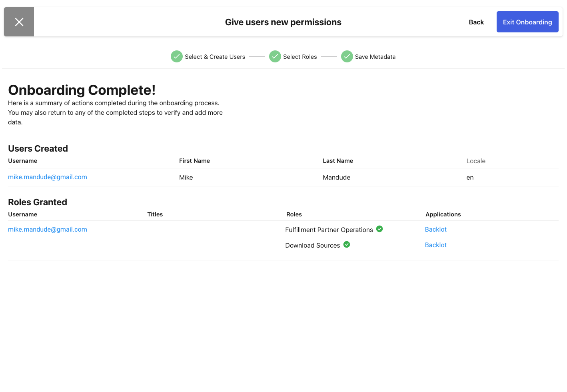Viewport: 567px width, 392px height.
Task: Click the Titles column header
Action: [155, 214]
